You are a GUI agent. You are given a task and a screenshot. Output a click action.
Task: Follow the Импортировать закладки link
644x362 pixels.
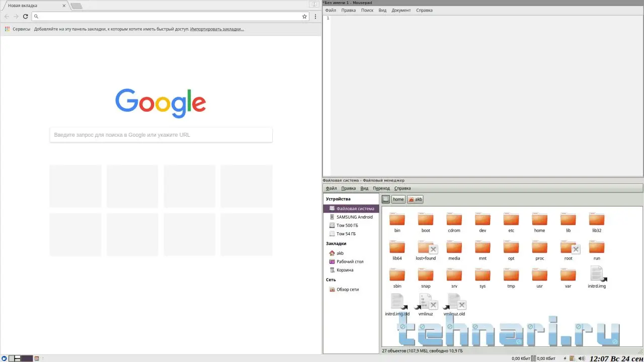click(217, 29)
